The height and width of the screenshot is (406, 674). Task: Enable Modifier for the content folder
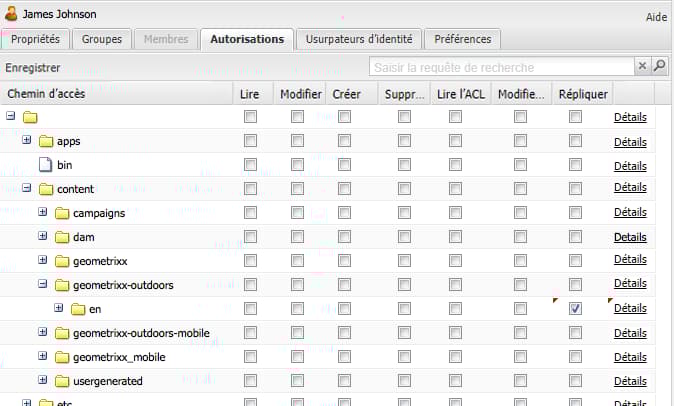(297, 189)
